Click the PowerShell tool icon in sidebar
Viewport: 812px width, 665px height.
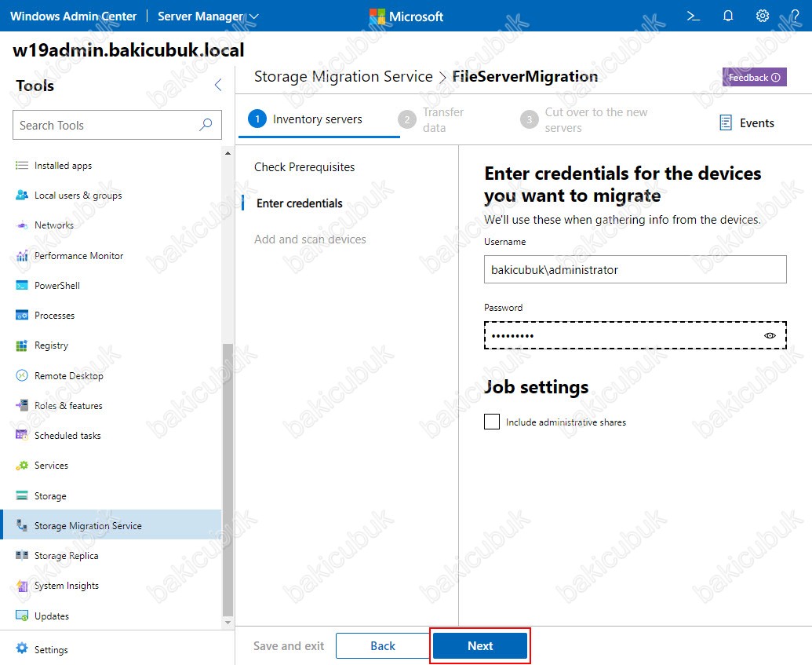[x=22, y=286]
